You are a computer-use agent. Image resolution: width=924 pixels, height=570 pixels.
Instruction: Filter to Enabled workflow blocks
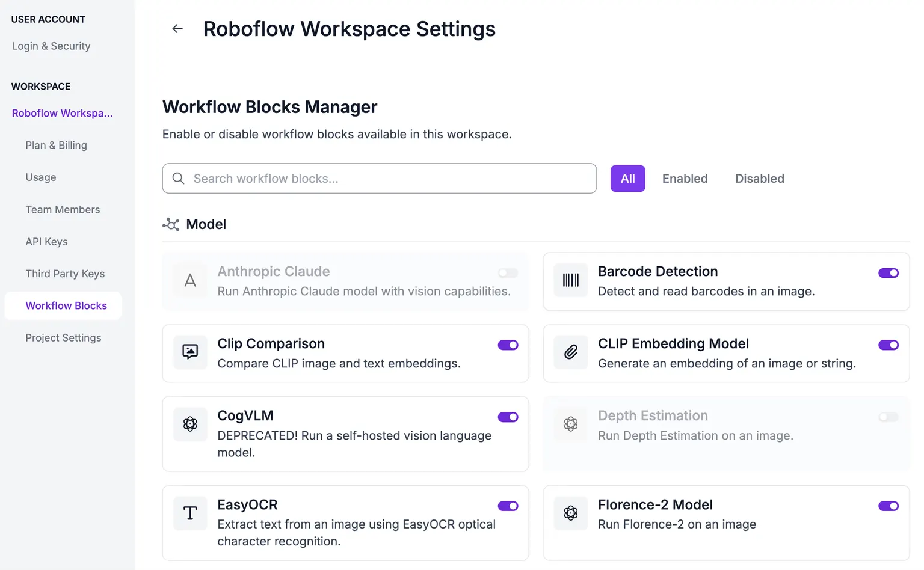coord(685,179)
